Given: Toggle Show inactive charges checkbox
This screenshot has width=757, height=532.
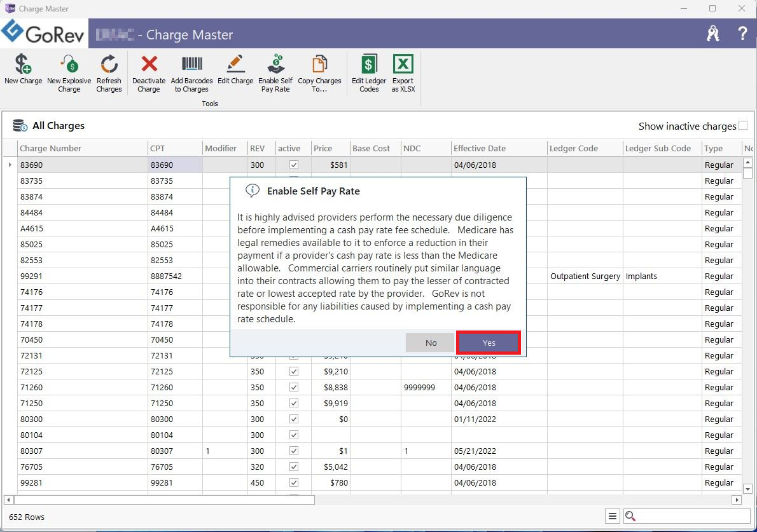Looking at the screenshot, I should point(743,125).
